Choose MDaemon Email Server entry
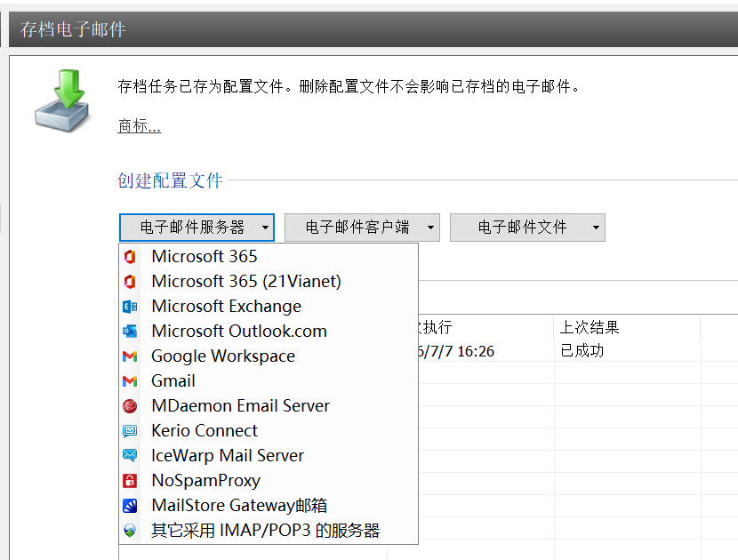 [269, 405]
